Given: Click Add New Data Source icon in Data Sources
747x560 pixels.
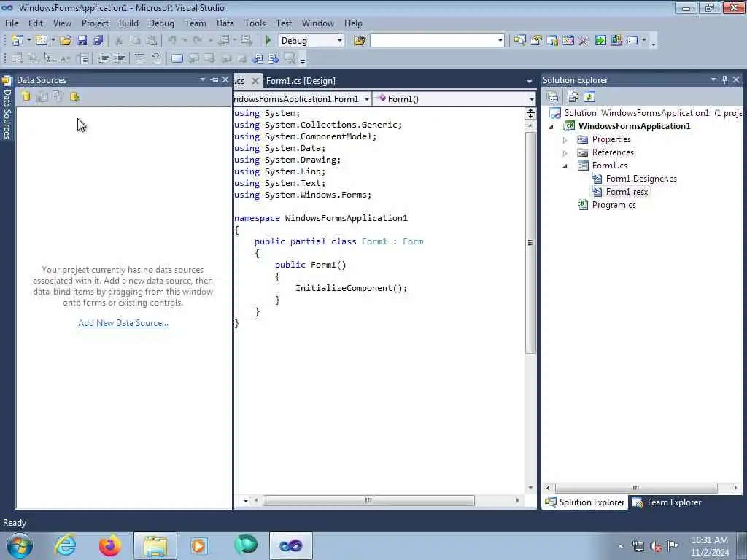Looking at the screenshot, I should pos(26,97).
